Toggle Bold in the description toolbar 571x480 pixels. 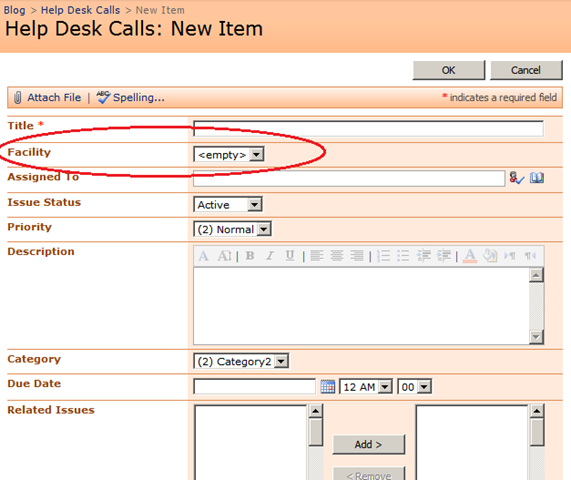pos(250,256)
